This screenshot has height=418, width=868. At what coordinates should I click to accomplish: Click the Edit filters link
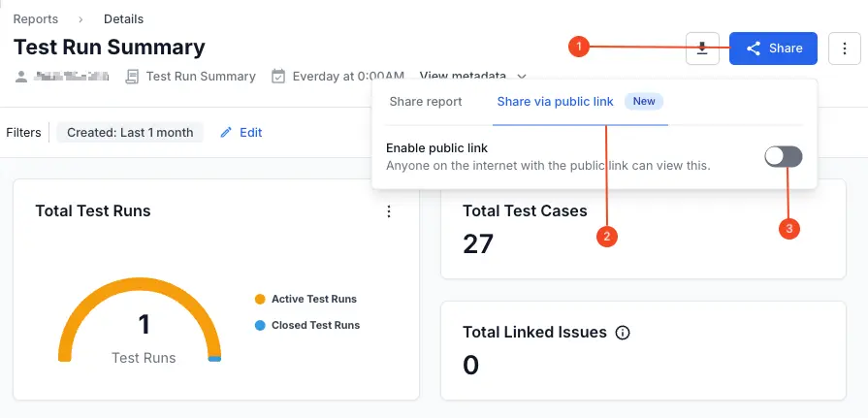251,133
